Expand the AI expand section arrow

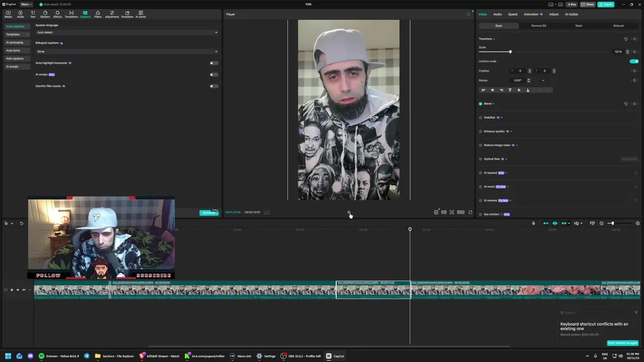[x=506, y=173]
